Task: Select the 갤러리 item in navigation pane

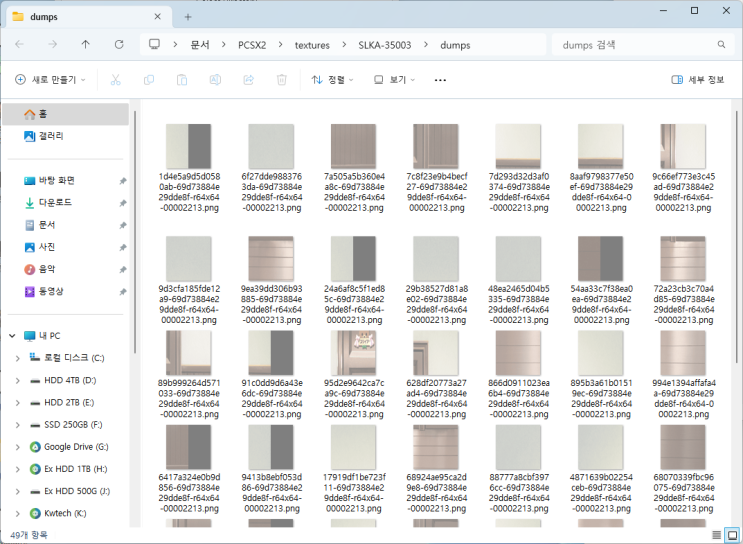Action: click(50, 136)
